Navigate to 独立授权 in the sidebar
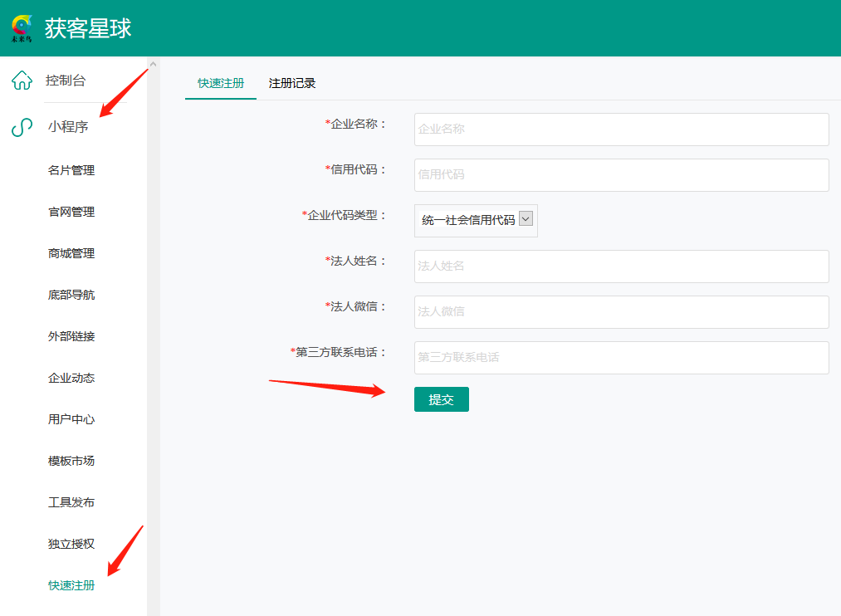The image size is (841, 616). (71, 544)
